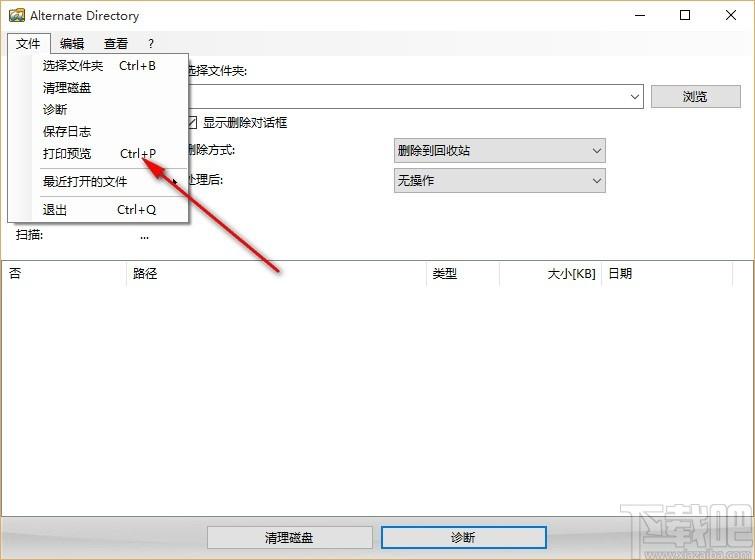The image size is (755, 560).
Task: Open the 编辑 menu
Action: [72, 44]
